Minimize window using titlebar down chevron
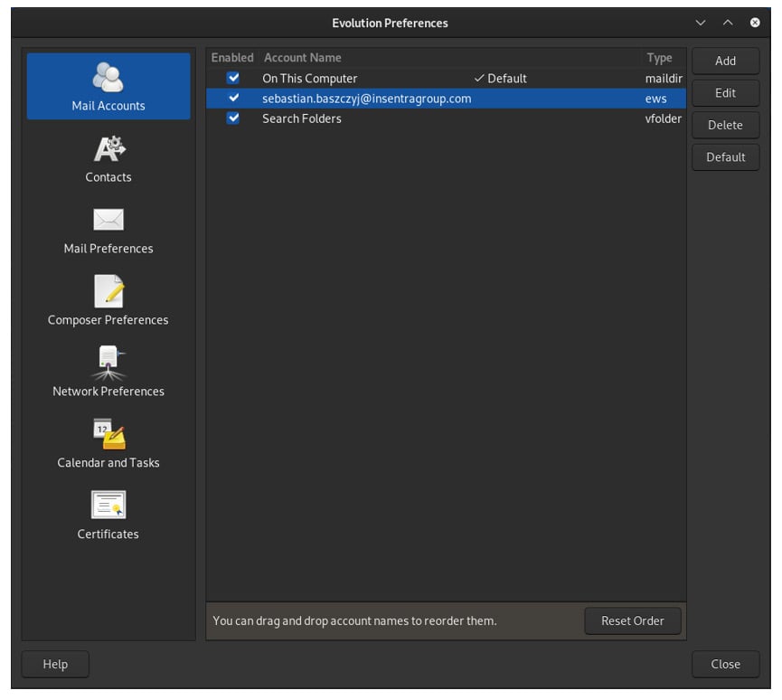The image size is (782, 700). pos(701,23)
